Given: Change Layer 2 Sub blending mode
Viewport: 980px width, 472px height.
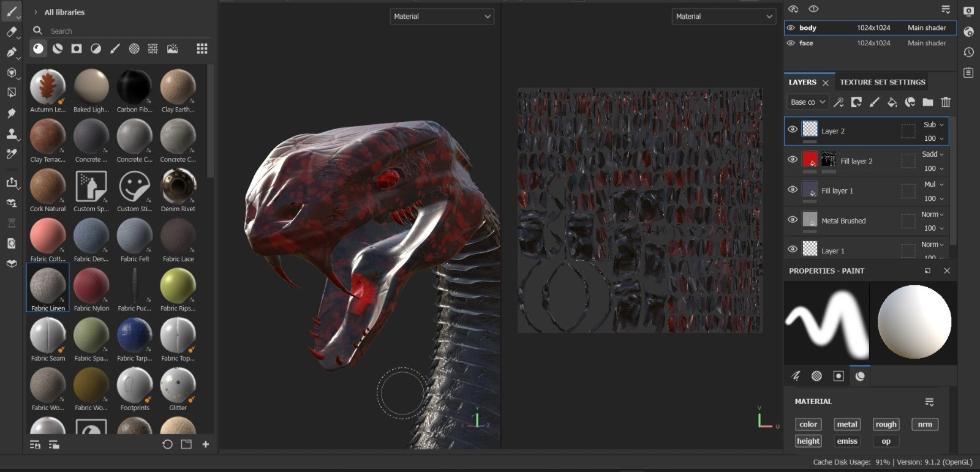Looking at the screenshot, I should [x=933, y=124].
